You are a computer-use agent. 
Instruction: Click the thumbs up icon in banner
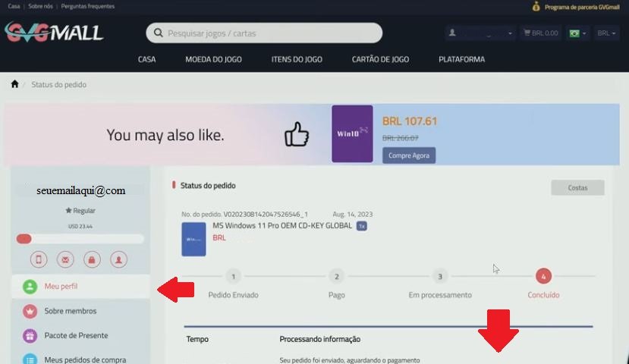[297, 134]
